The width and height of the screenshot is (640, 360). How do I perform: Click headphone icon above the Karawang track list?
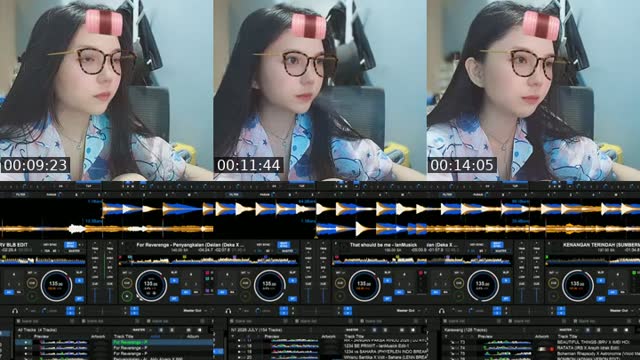(442, 311)
